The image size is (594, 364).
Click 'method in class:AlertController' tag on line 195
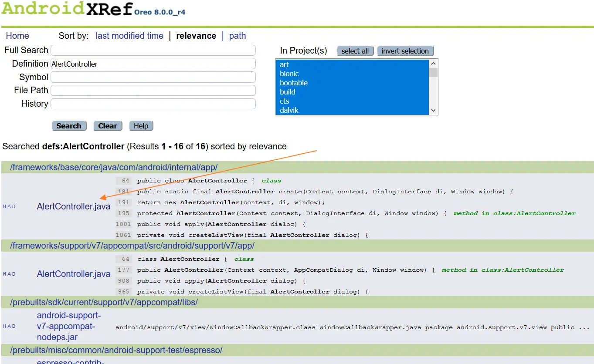coord(515,213)
